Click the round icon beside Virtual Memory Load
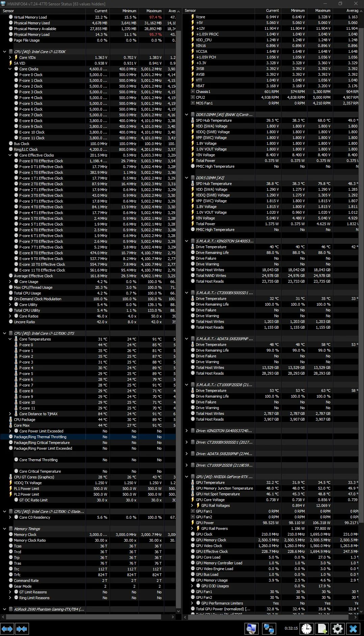This screenshot has height=636, width=364. coord(11,17)
